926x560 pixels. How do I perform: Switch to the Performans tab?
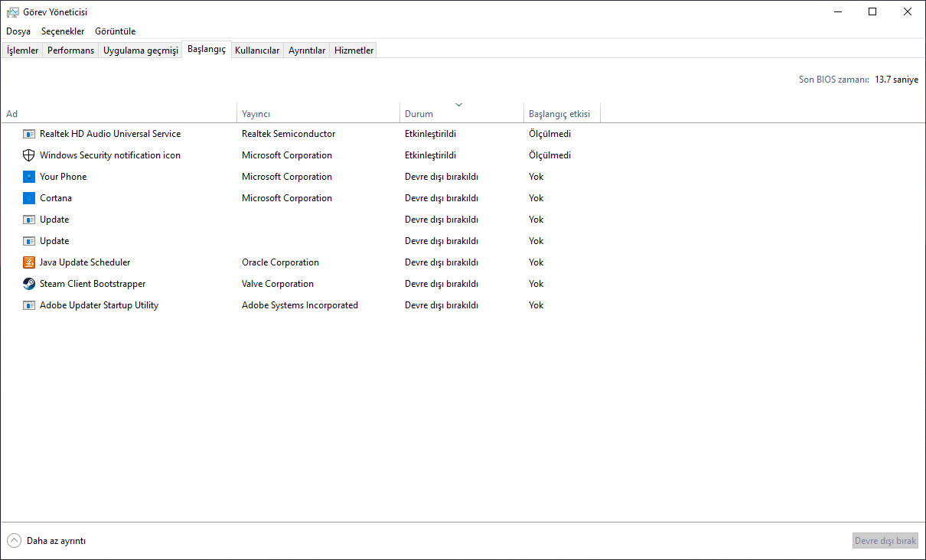click(x=70, y=50)
